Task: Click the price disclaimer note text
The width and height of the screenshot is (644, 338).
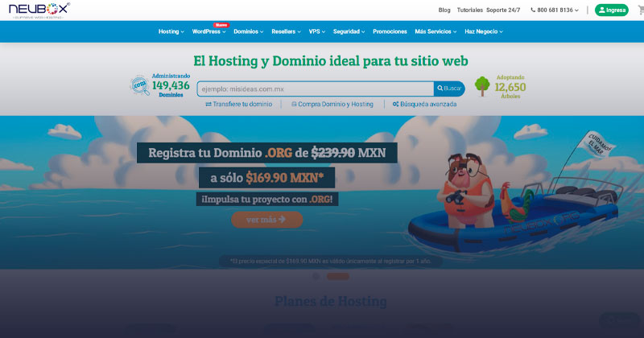Action: 331,262
